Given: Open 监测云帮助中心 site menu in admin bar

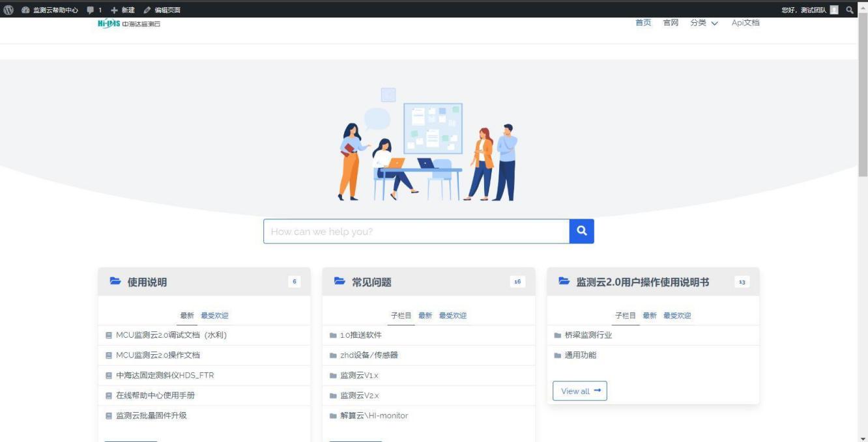Looking at the screenshot, I should [x=51, y=10].
